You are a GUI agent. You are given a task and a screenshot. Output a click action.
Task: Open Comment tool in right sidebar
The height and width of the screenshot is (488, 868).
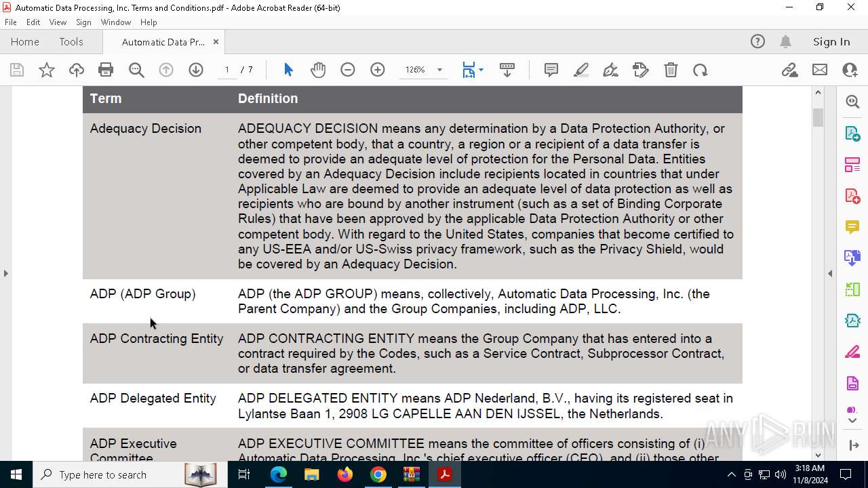[852, 226]
